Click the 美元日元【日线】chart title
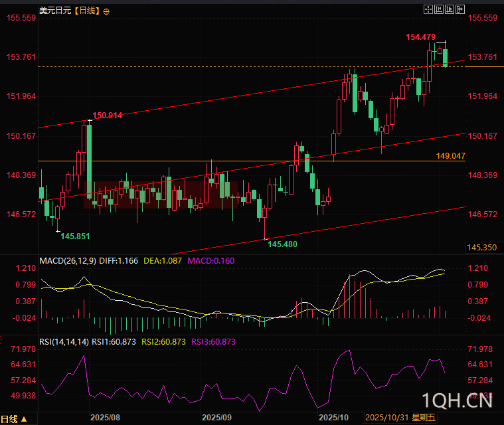The width and height of the screenshot is (504, 425). [x=70, y=11]
